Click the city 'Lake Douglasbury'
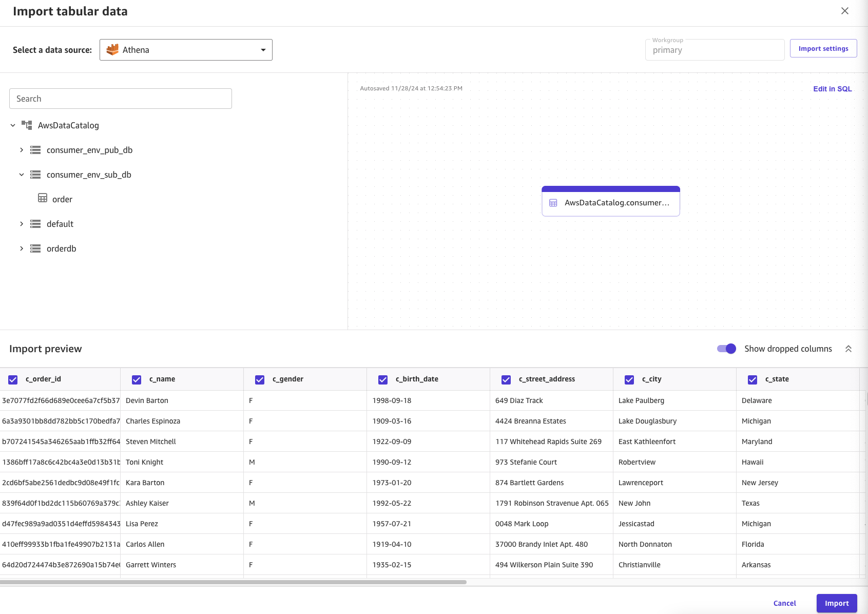The height and width of the screenshot is (614, 868). click(647, 421)
